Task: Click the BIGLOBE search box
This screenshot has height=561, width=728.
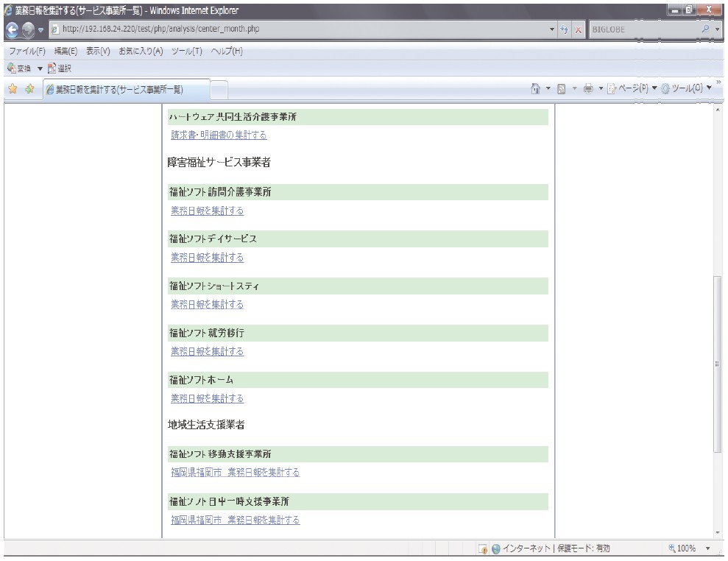Action: (x=644, y=29)
